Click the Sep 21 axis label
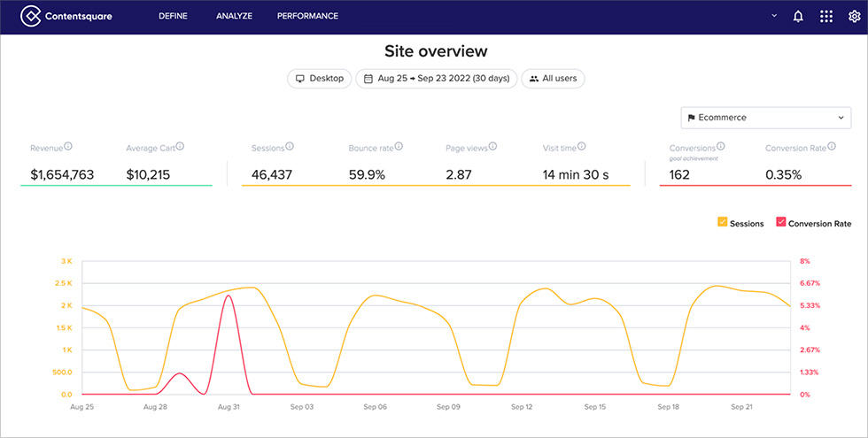The height and width of the screenshot is (438, 868). (741, 407)
